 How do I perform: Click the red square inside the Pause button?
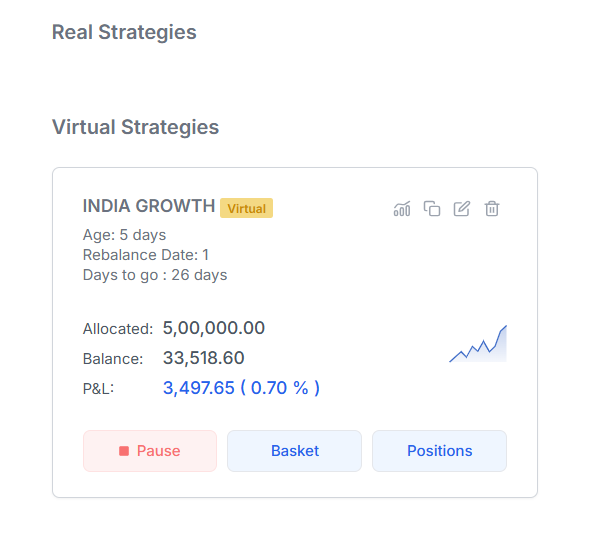coord(124,451)
